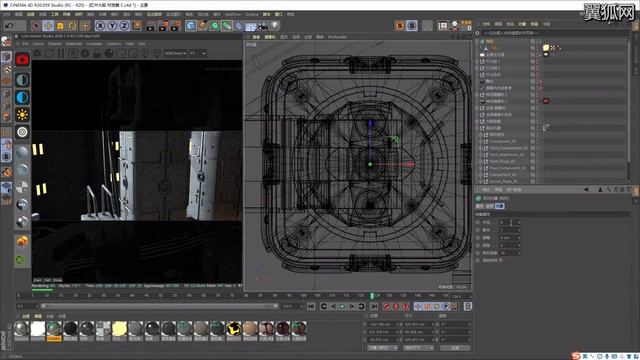The width and height of the screenshot is (640, 360).
Task: Open the size mode dropdown in Coordinates panel
Action: pos(418,348)
